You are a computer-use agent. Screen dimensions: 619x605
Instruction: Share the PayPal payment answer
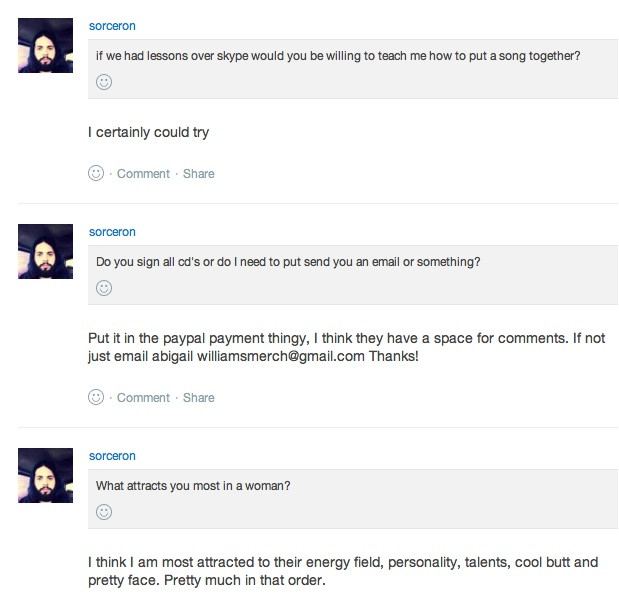pyautogui.click(x=199, y=398)
